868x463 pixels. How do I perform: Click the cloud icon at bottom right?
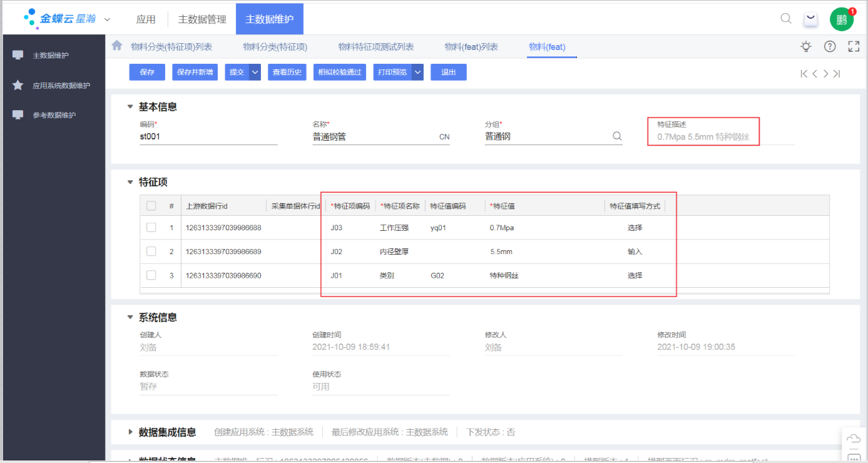(854, 438)
